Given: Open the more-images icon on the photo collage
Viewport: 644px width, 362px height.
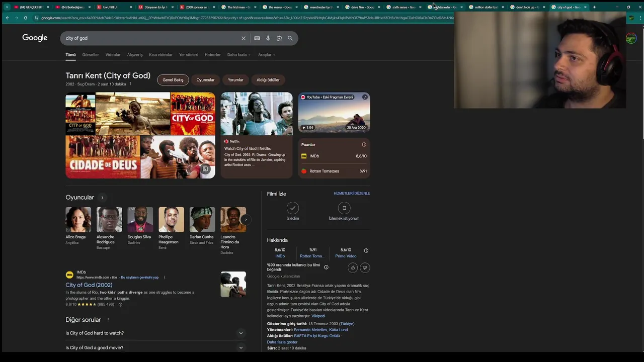Looking at the screenshot, I should (205, 169).
